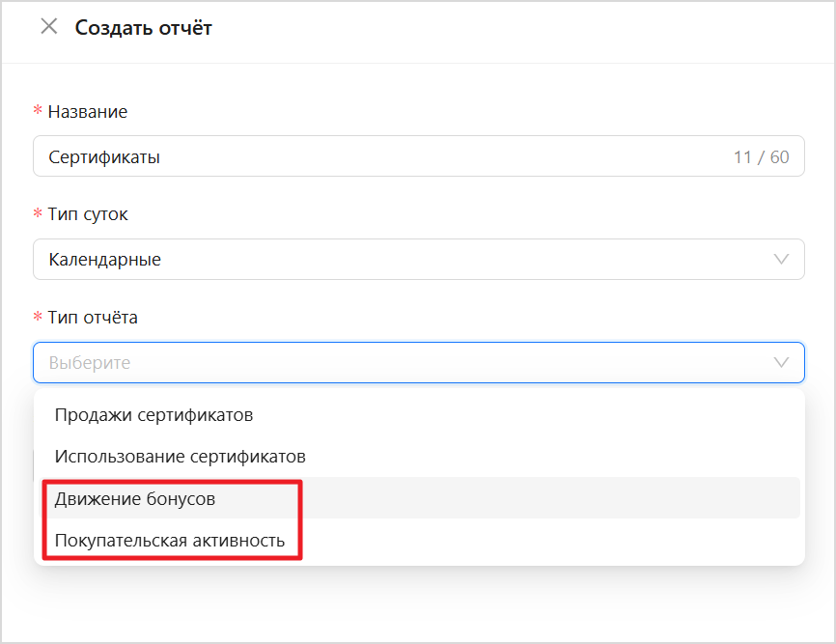This screenshot has height=644, width=836.
Task: Collapse the Тип отчёта chevron arrow
Action: click(x=782, y=363)
